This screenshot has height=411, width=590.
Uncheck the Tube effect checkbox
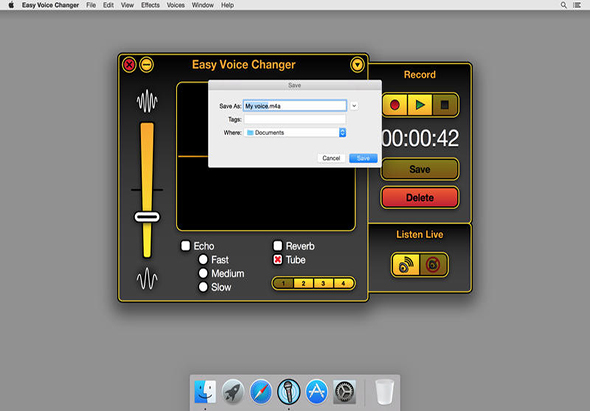click(x=278, y=260)
